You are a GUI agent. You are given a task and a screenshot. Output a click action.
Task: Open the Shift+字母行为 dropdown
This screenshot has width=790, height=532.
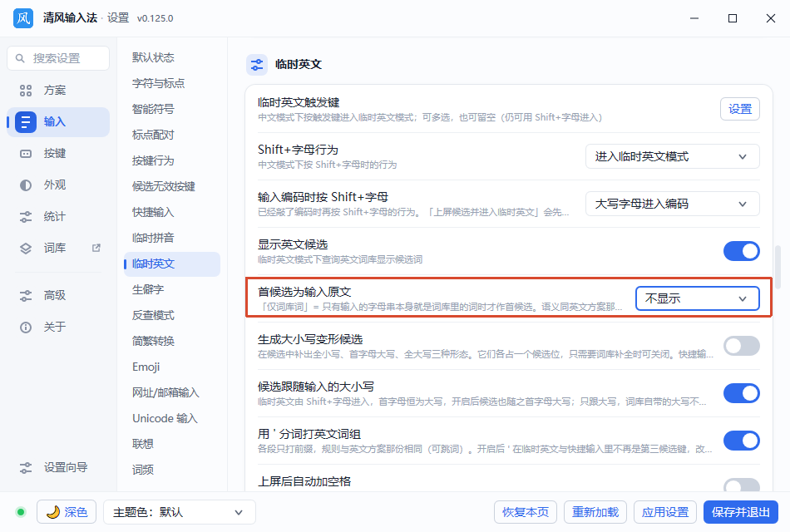(x=672, y=156)
